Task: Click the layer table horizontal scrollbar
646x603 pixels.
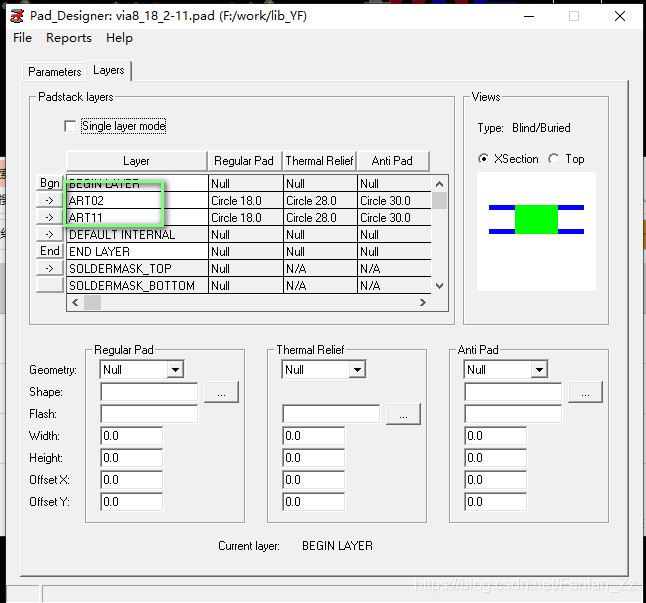Action: 250,303
